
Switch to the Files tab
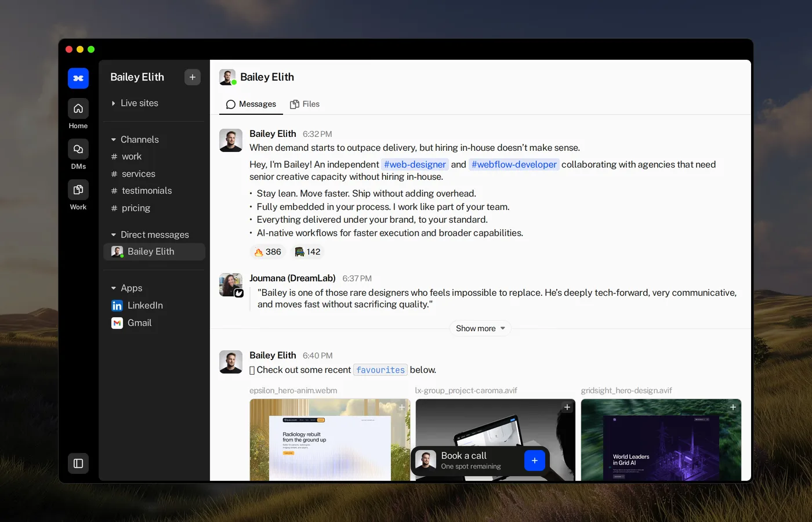(x=305, y=104)
